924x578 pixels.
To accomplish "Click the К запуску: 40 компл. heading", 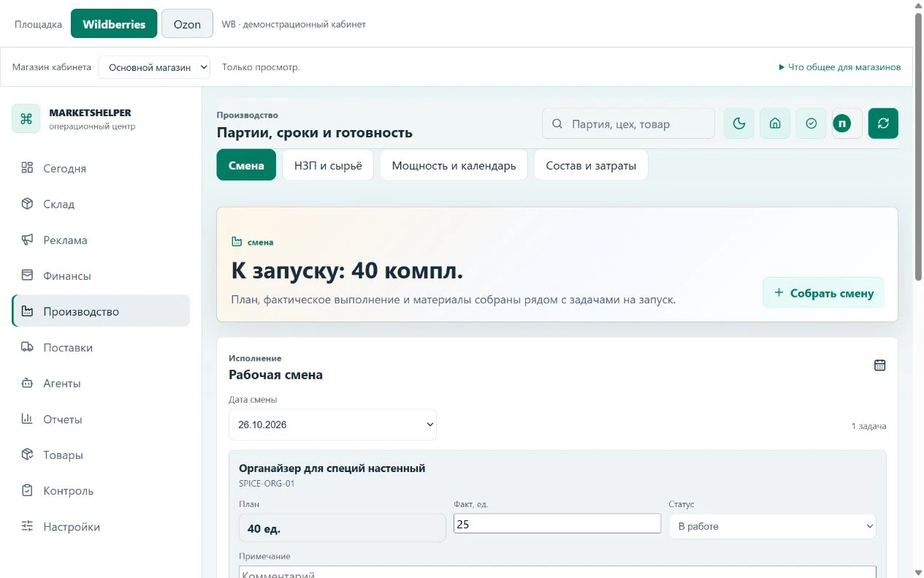I will coord(347,271).
